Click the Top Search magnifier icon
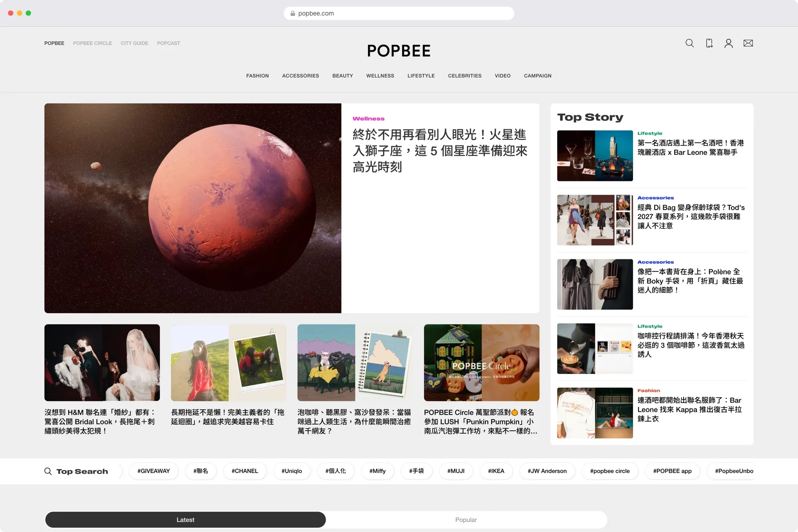 [48, 471]
